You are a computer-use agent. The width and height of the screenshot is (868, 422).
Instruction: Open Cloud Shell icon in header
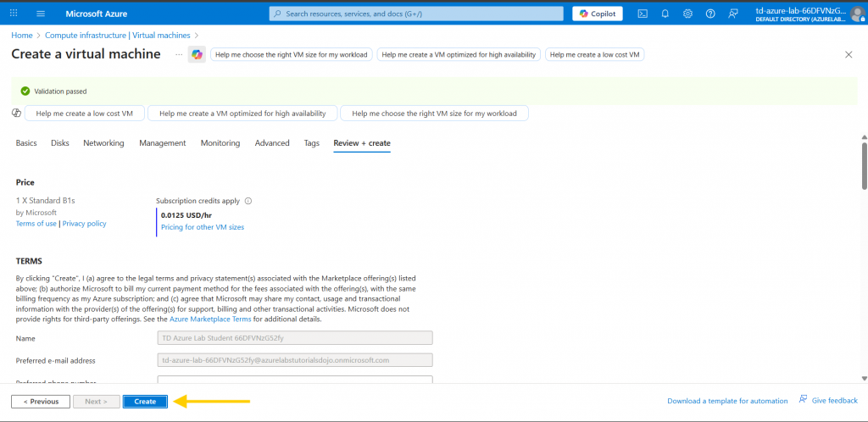point(643,14)
